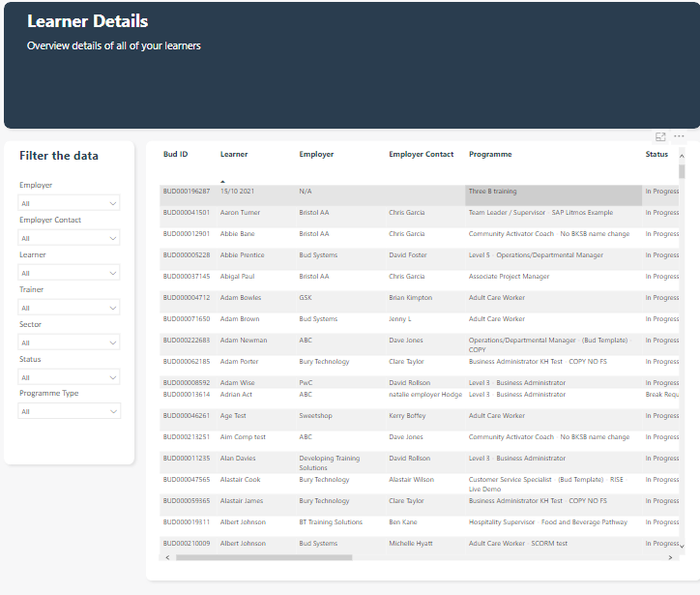
Task: Sort by the Programme column header
Action: coord(490,154)
